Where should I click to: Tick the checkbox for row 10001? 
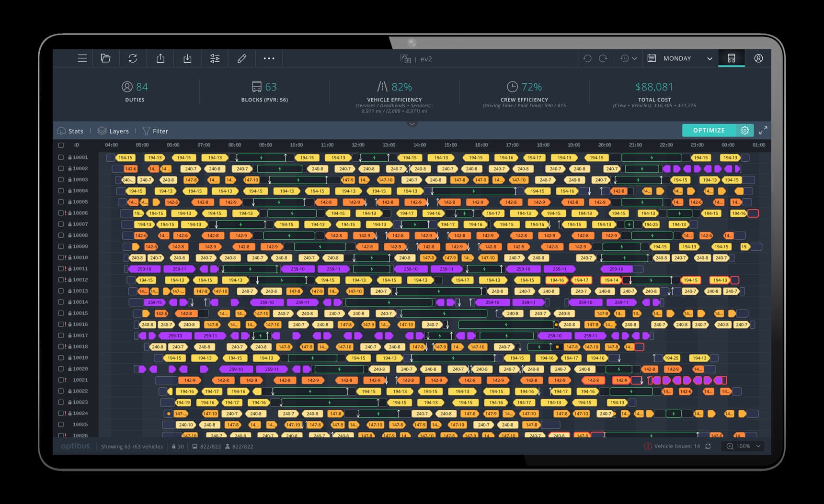(61, 157)
